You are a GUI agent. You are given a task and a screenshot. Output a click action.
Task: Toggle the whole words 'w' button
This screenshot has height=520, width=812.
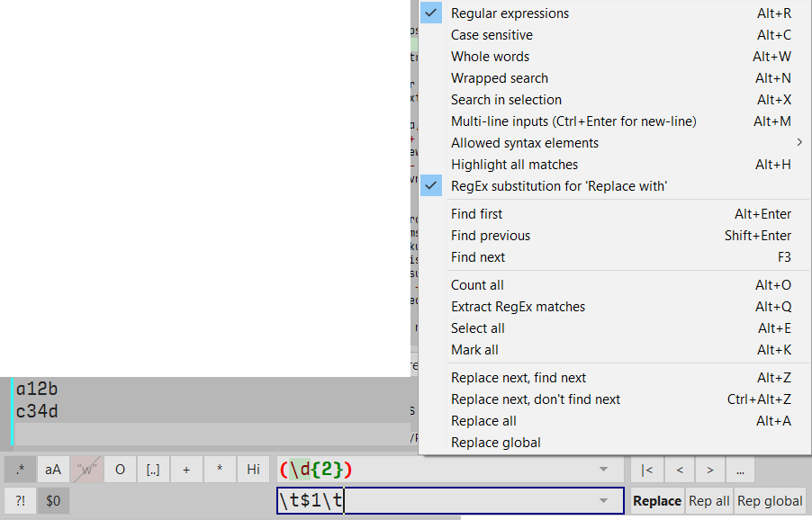point(86,470)
